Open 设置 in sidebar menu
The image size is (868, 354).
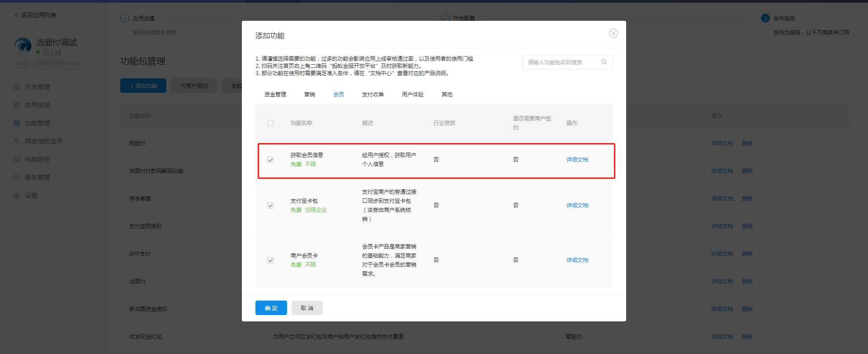31,196
